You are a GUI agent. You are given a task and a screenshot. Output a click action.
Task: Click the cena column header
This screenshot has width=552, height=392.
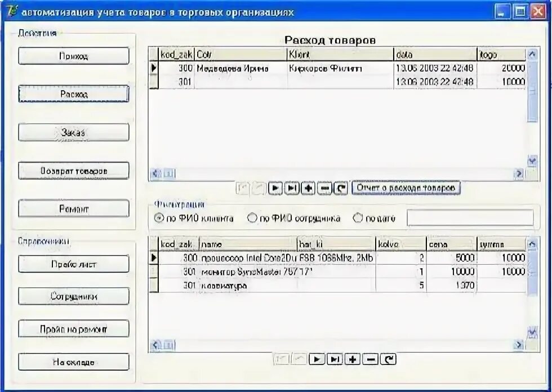coord(451,244)
